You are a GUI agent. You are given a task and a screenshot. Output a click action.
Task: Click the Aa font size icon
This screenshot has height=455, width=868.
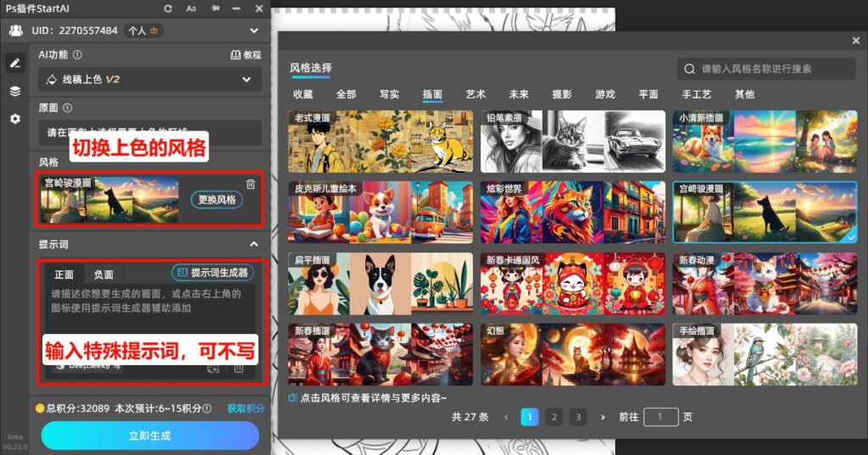click(191, 8)
